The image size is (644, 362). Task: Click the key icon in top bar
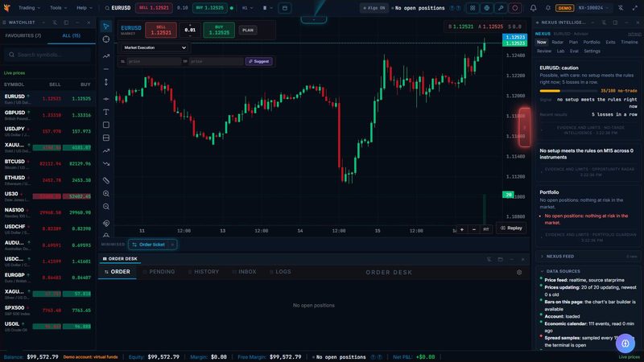(x=501, y=8)
